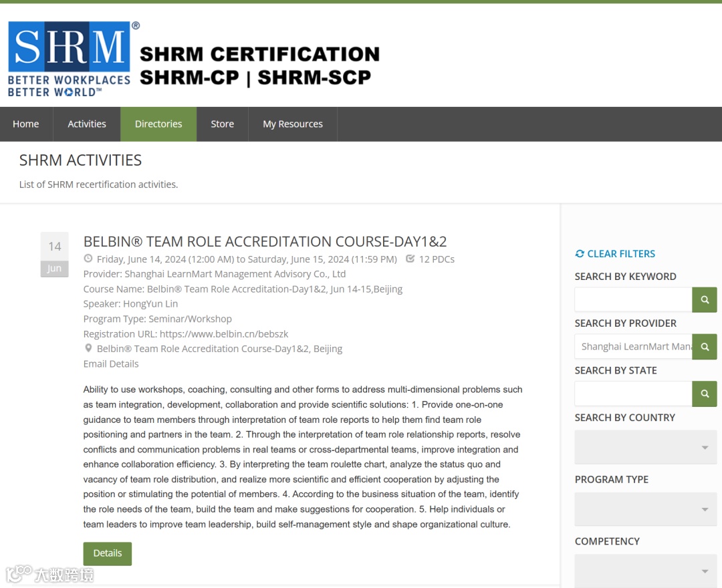Open the My Resources menu item
The width and height of the screenshot is (722, 588).
[x=293, y=124]
